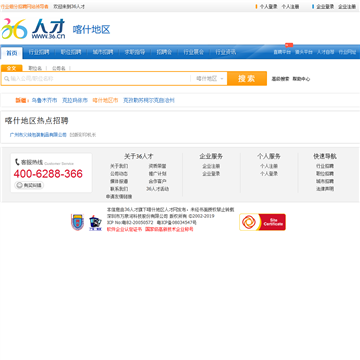Viewport: 360px width, 360px height.
Task: Open 城市招聘 in the blue navigation bar
Action: (x=103, y=52)
